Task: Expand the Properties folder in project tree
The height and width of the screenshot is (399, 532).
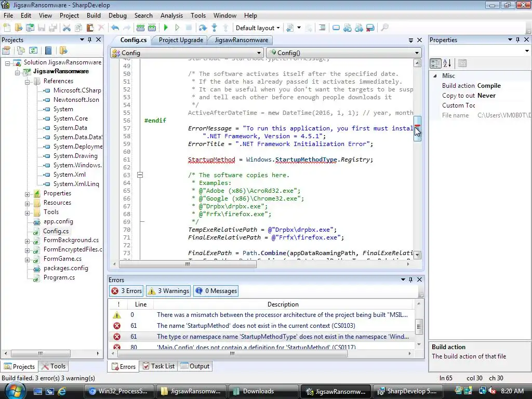Action: point(27,194)
